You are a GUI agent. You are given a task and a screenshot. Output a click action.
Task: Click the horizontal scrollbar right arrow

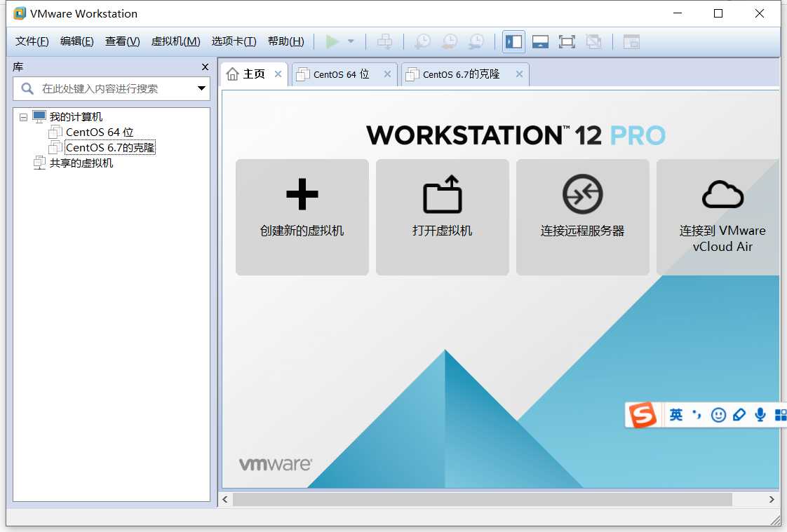pyautogui.click(x=772, y=500)
